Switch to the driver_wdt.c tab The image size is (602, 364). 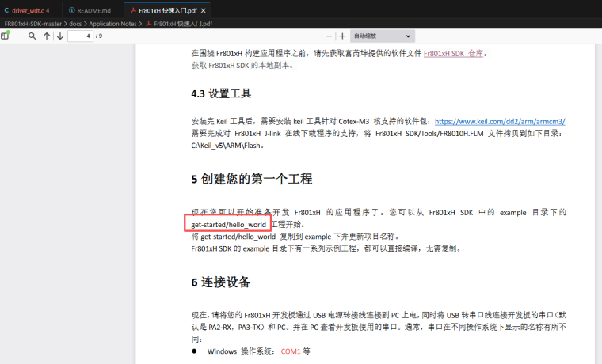coord(27,11)
